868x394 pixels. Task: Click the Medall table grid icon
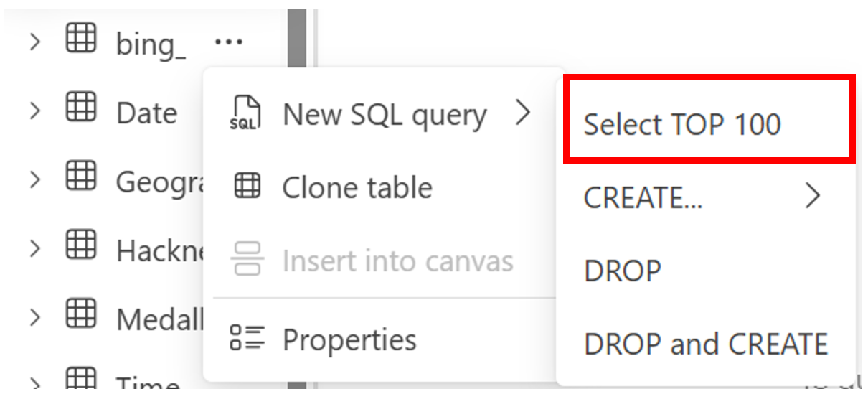click(x=80, y=314)
